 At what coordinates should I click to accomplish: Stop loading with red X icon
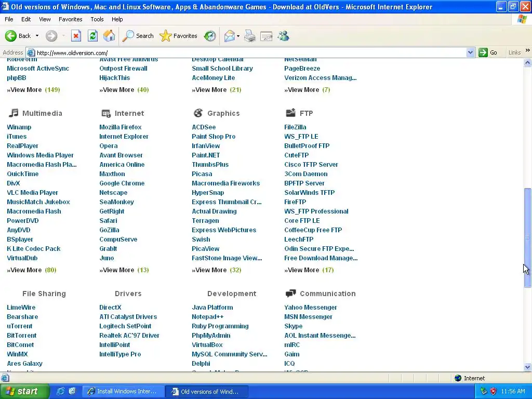(76, 36)
